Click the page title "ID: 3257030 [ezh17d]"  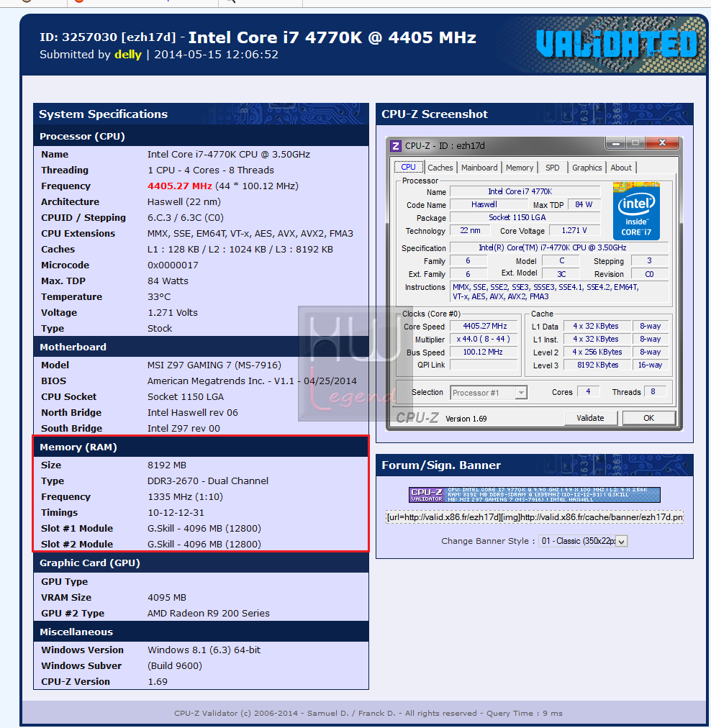point(108,37)
